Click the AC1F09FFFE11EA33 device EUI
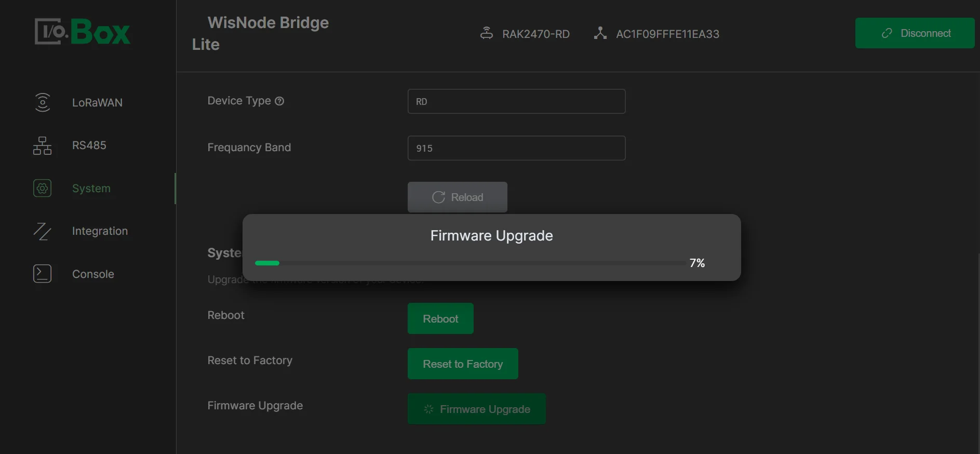980x454 pixels. [667, 34]
